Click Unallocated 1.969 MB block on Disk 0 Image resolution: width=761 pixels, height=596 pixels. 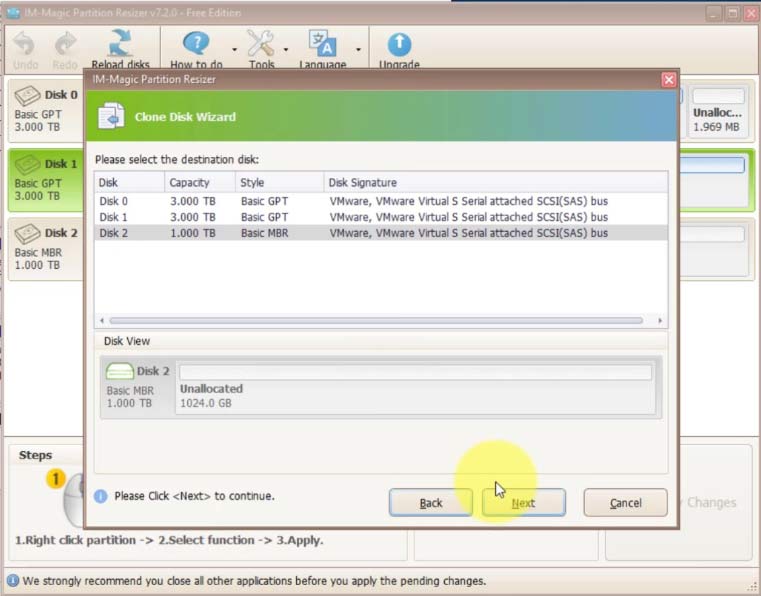click(718, 111)
